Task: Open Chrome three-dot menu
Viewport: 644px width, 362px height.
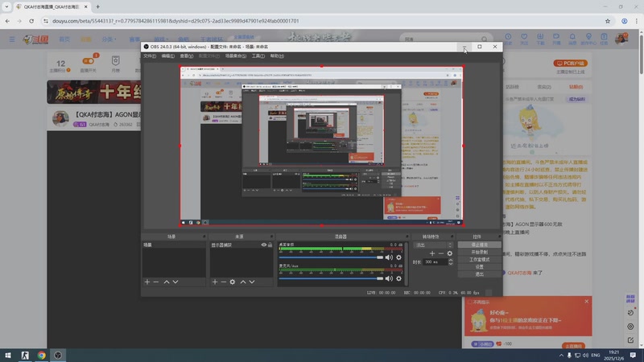Action: pyautogui.click(x=637, y=21)
